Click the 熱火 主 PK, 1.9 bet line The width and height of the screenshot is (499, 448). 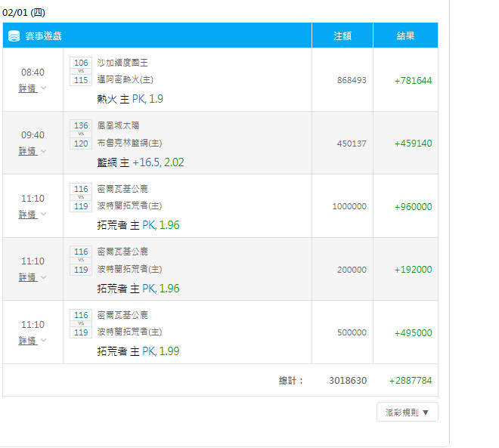[x=130, y=99]
